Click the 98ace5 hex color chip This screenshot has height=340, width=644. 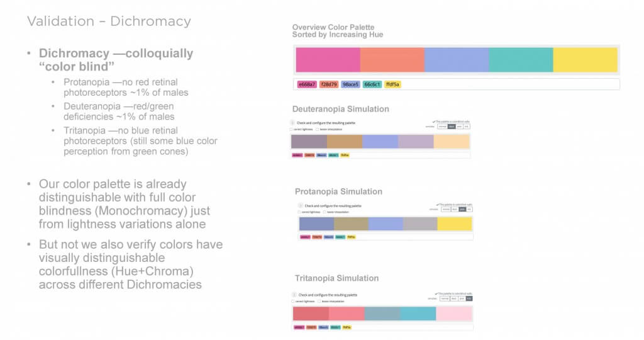(x=350, y=84)
